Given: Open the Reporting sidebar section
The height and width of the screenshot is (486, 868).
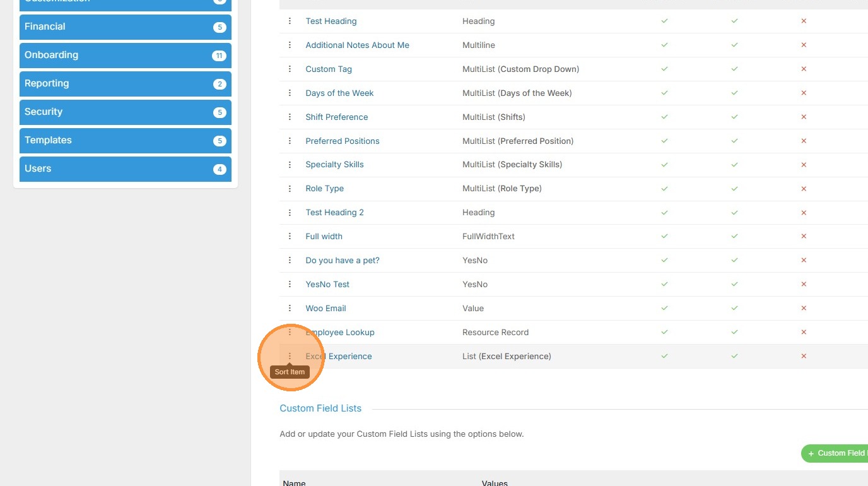Looking at the screenshot, I should pyautogui.click(x=125, y=84).
